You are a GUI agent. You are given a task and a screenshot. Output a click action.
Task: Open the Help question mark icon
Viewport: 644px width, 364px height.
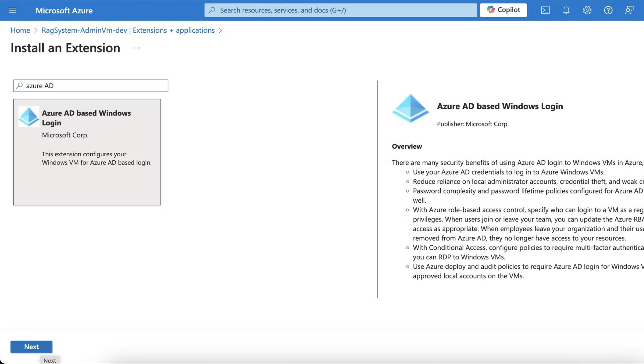point(608,10)
